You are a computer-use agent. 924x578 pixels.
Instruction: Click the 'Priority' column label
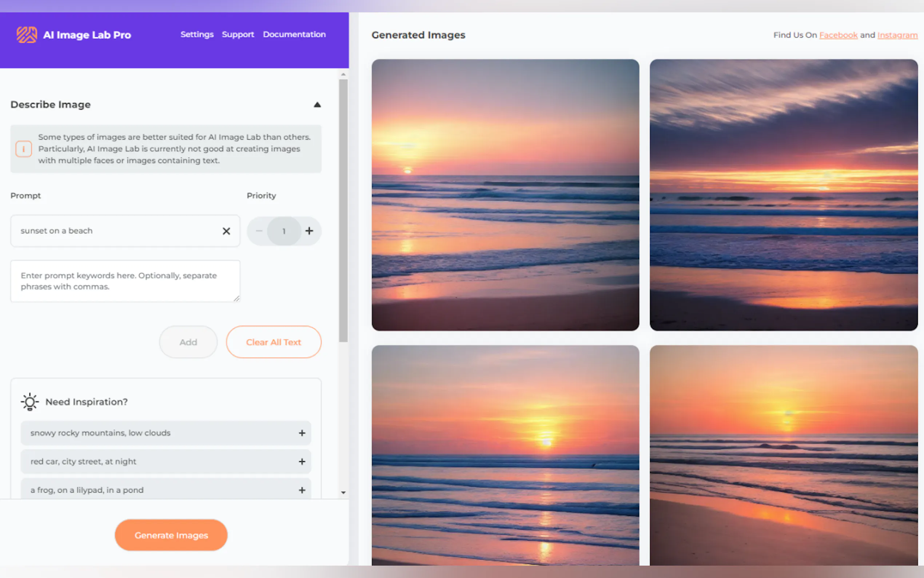[x=261, y=196]
